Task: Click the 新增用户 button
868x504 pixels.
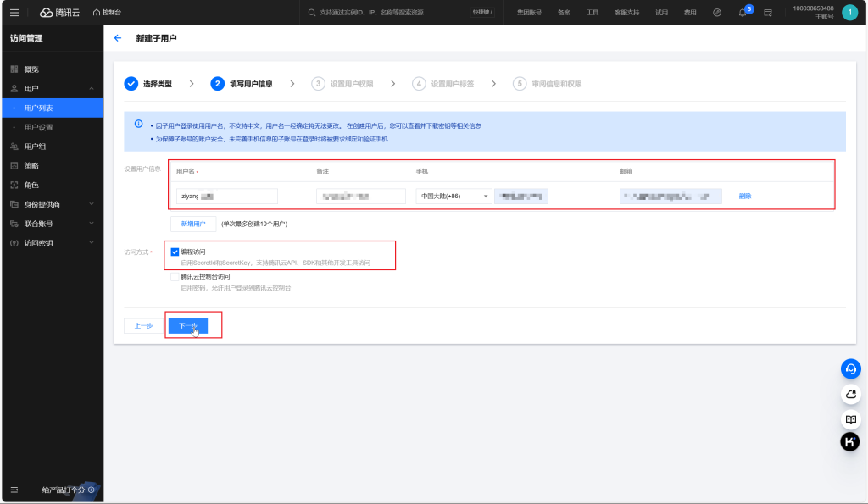Action: [193, 224]
